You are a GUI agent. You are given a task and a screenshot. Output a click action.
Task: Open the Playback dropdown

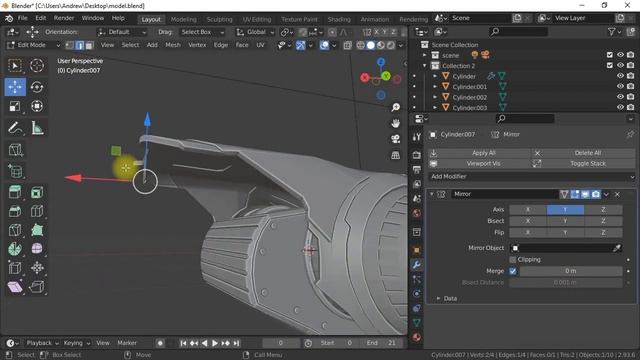42,343
